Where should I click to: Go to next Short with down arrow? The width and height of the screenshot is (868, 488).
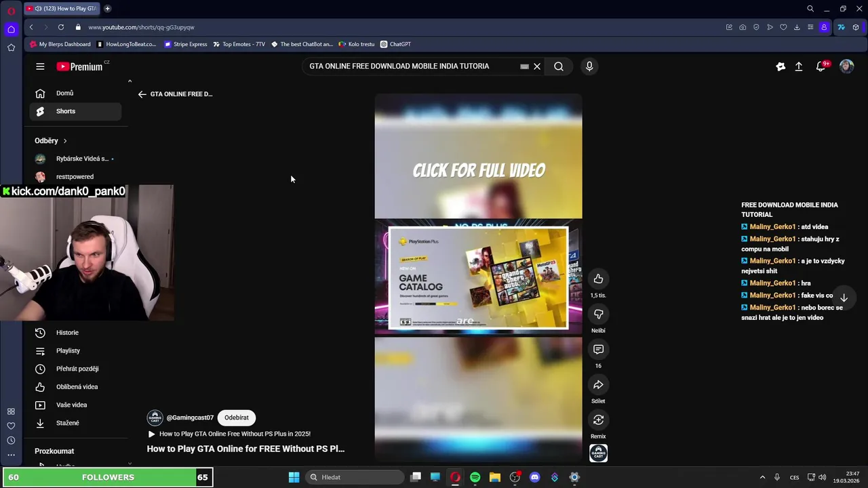click(844, 298)
